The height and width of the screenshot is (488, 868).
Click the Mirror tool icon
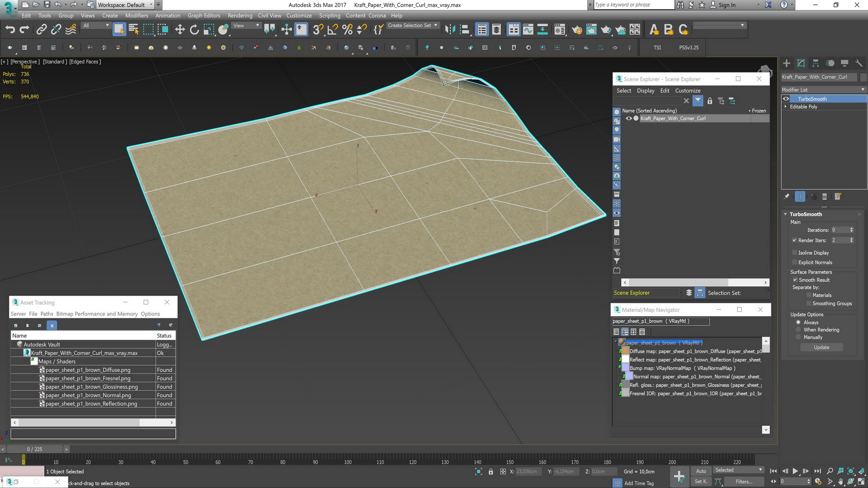(449, 30)
